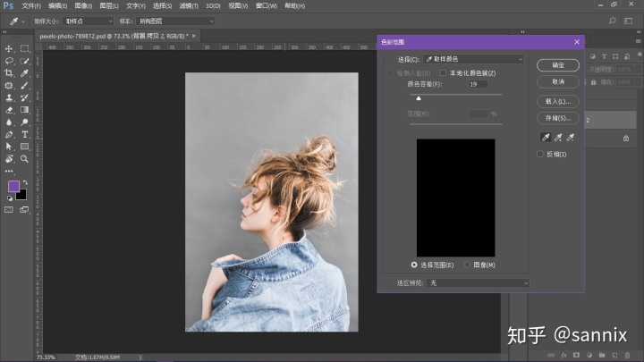Screen dimensions: 644x362
Task: Check the 反相(I) invert checkbox
Action: click(x=540, y=155)
